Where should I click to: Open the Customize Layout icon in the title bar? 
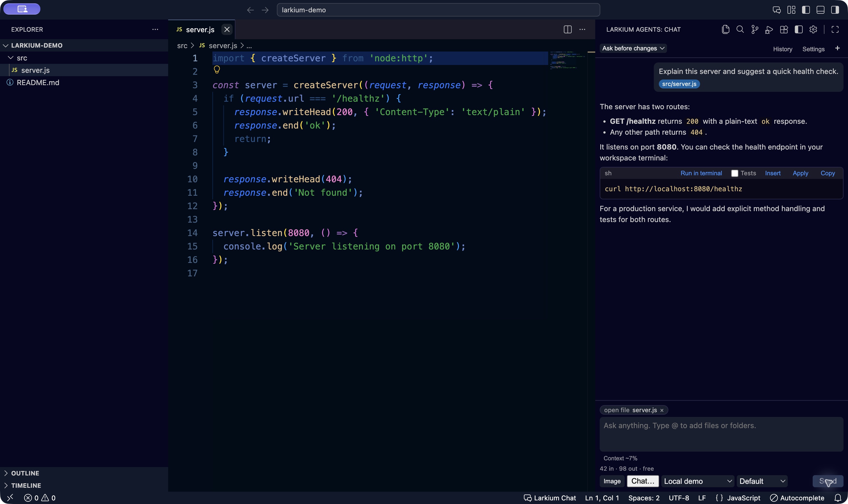[x=791, y=10]
